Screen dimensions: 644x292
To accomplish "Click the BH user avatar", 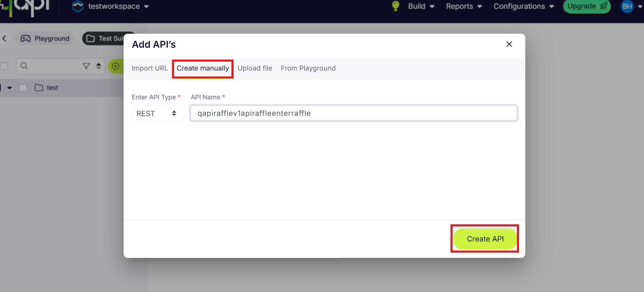I will pos(627,6).
